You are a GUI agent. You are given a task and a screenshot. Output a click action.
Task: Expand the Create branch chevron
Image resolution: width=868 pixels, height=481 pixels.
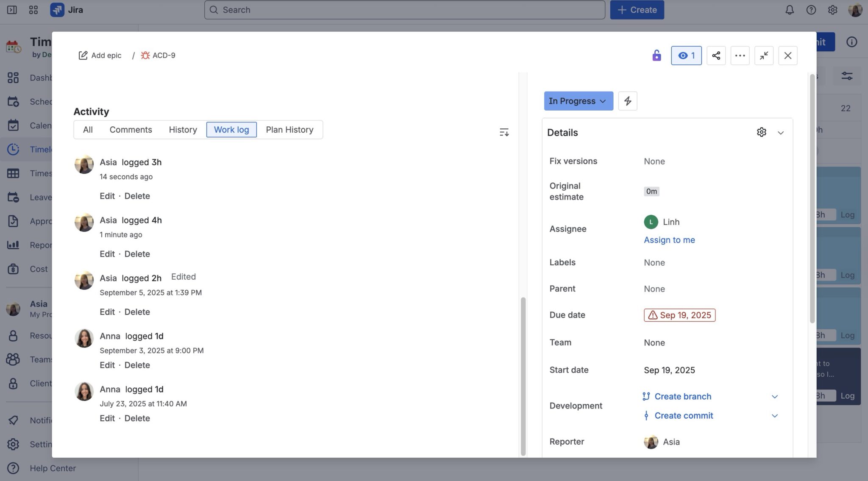click(x=775, y=396)
